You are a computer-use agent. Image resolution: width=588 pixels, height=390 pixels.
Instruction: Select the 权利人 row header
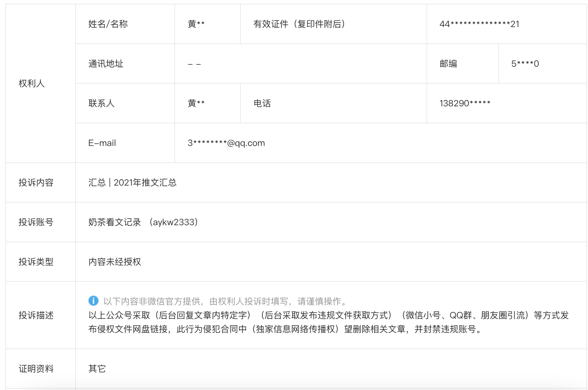point(32,83)
